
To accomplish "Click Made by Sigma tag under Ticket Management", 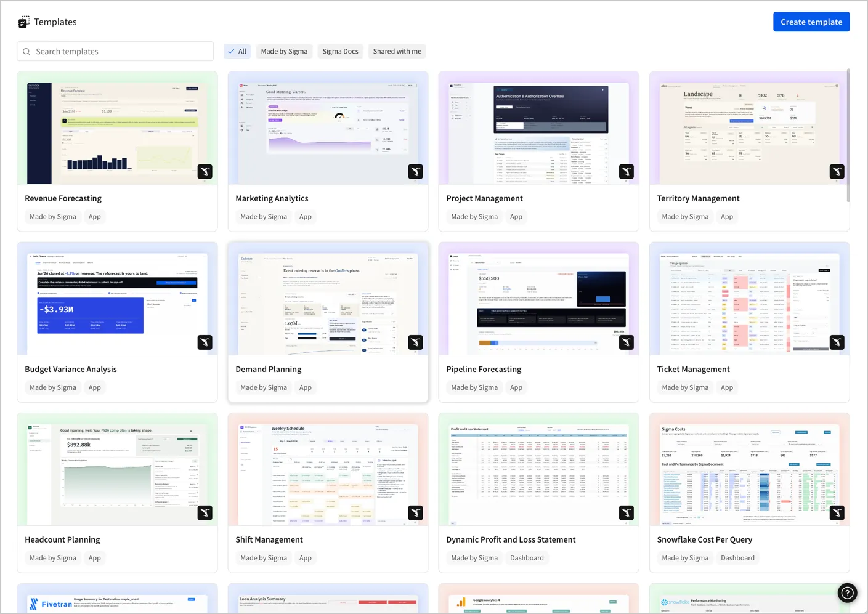I will click(x=685, y=387).
